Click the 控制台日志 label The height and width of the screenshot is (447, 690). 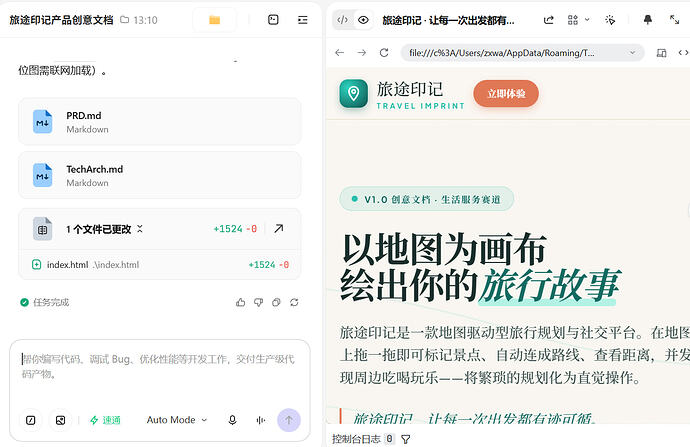pos(356,439)
